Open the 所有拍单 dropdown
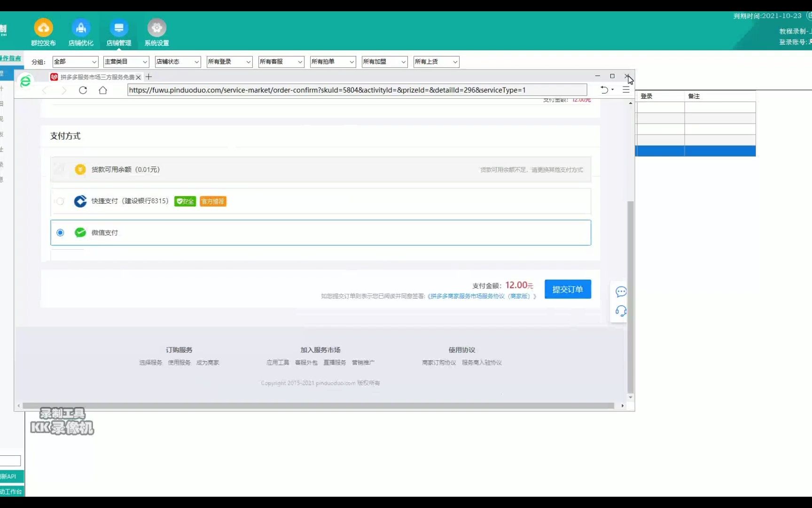This screenshot has height=508, width=812. pos(333,62)
